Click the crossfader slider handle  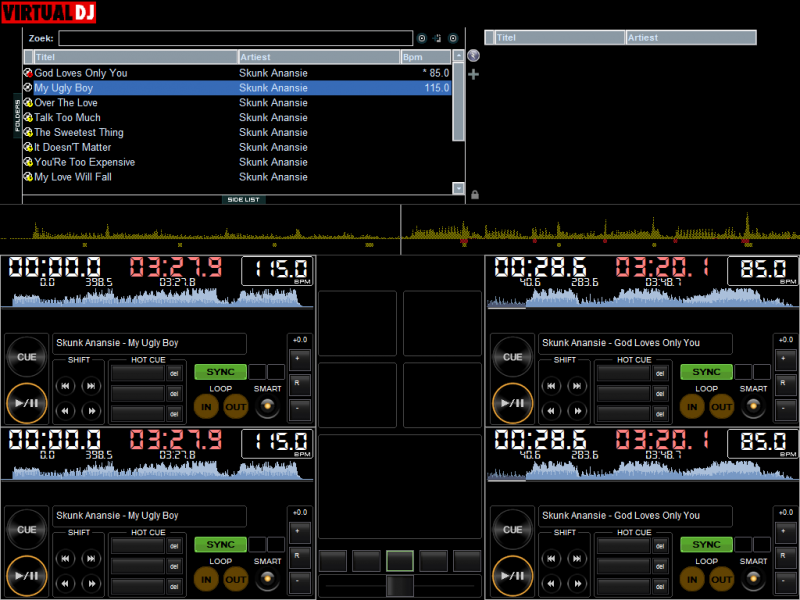[400, 585]
